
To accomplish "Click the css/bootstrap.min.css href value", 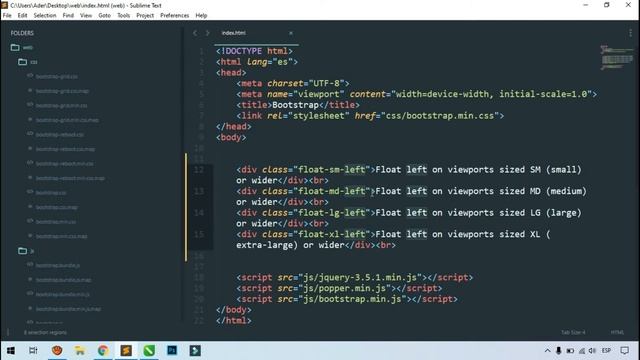I will (x=440, y=116).
